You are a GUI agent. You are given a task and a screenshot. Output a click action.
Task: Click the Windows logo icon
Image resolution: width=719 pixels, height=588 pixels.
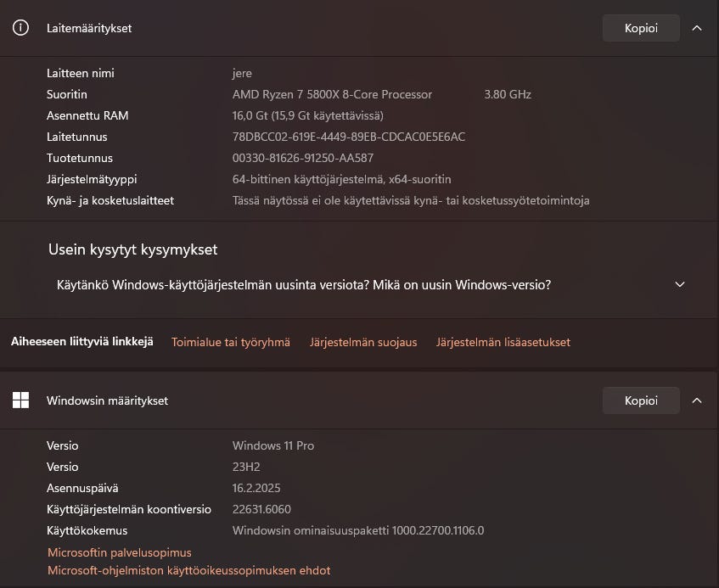21,400
